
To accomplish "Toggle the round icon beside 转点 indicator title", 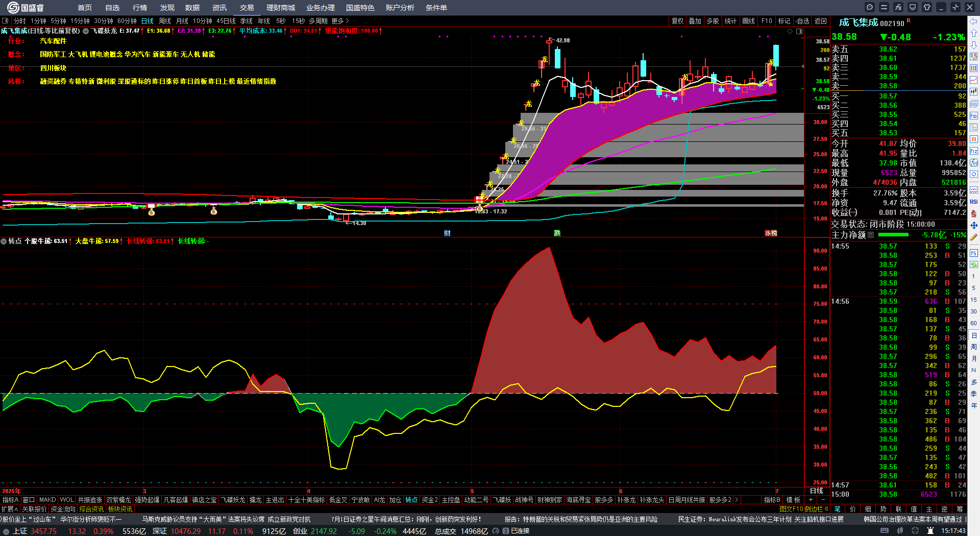I will point(4,241).
